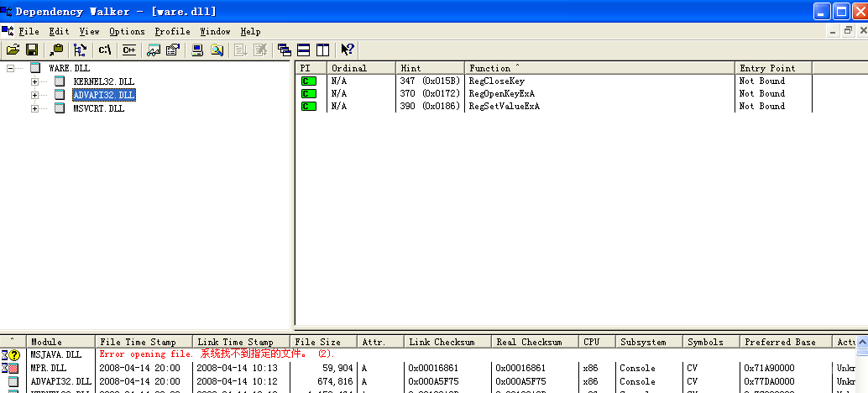The height and width of the screenshot is (393, 868).
Task: Sort module list by Module column header
Action: point(60,342)
